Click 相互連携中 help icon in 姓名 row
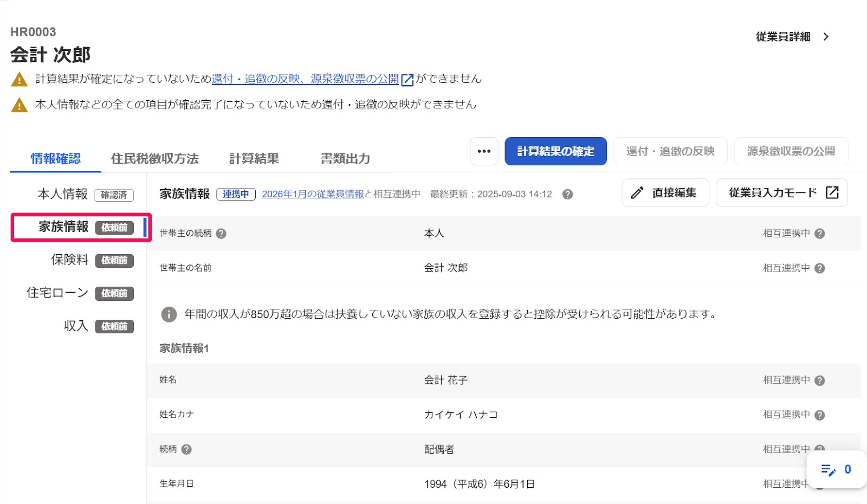This screenshot has height=504, width=867. pos(819,380)
